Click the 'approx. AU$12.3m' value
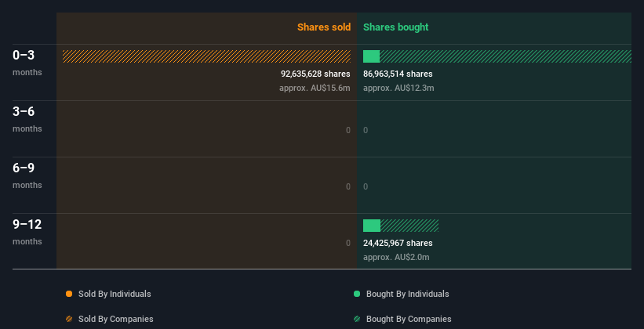The height and width of the screenshot is (329, 644). click(x=398, y=88)
